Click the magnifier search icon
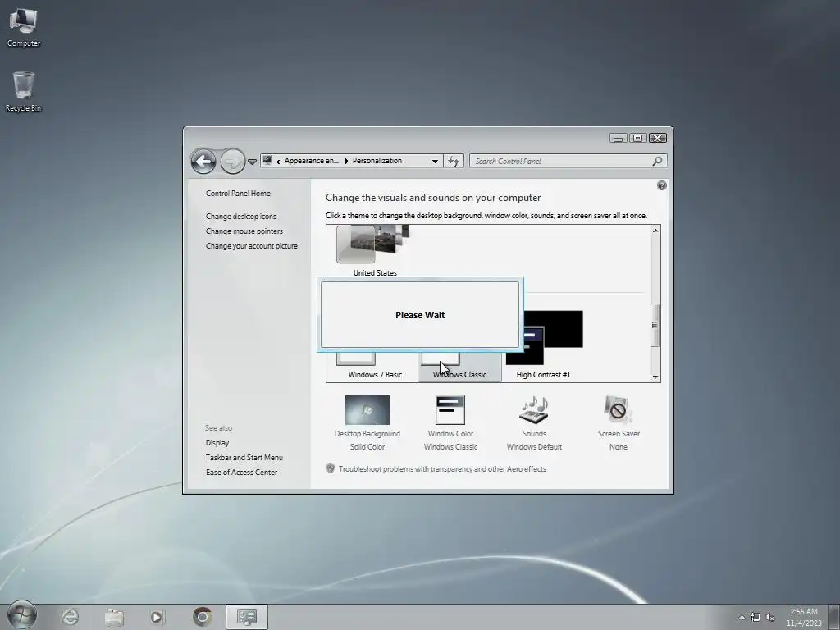Viewport: 840px width, 630px height. [x=657, y=161]
